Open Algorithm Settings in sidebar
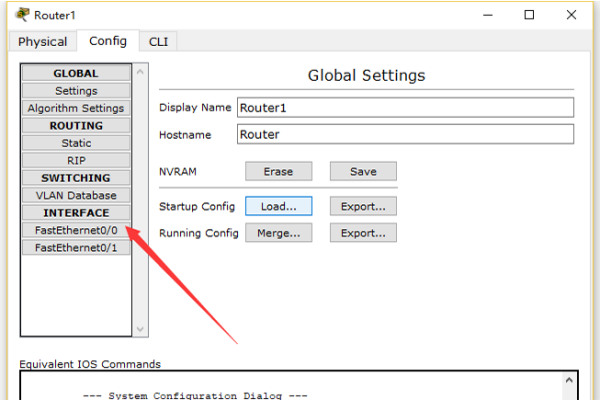The image size is (600, 400). [76, 108]
